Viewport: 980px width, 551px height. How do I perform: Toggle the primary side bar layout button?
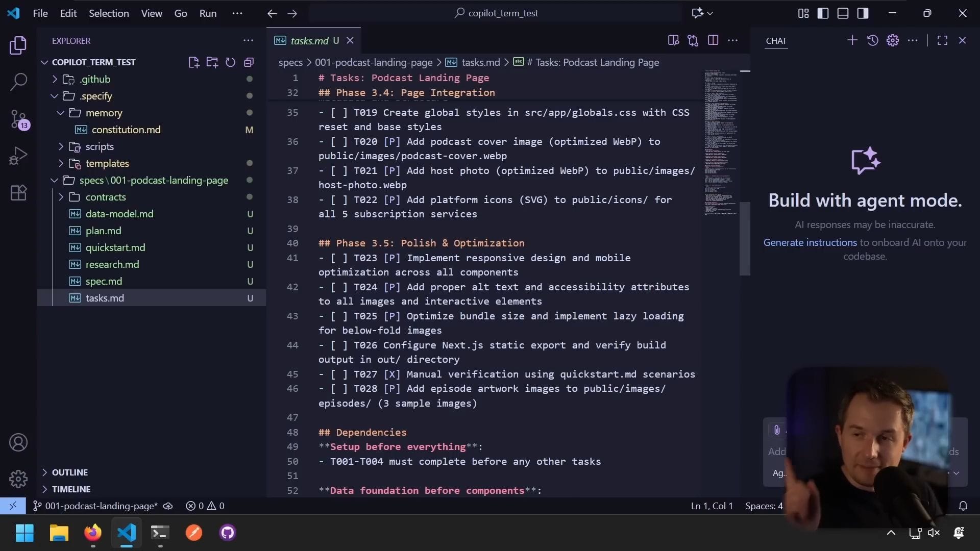click(823, 13)
